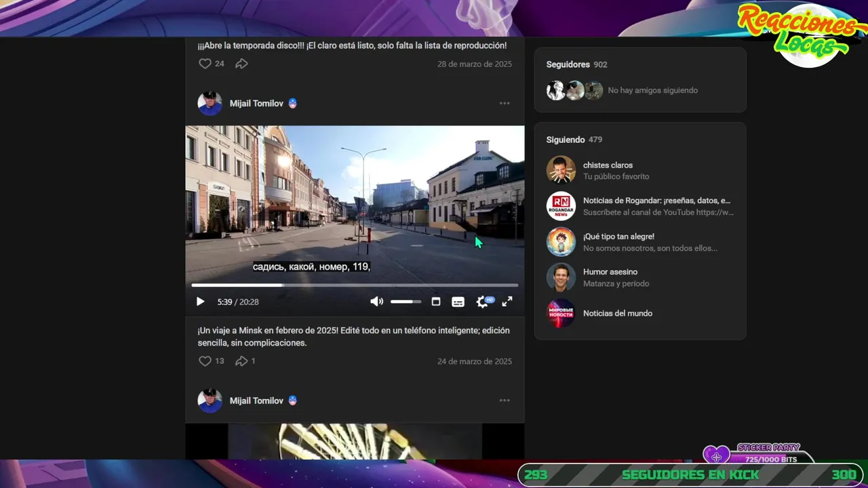Viewport: 868px width, 488px height.
Task: Click the third follower avatar under Seguidores
Action: point(594,90)
